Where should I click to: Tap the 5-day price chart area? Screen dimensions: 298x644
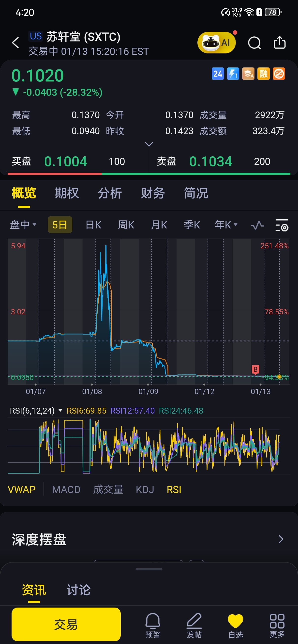149,311
